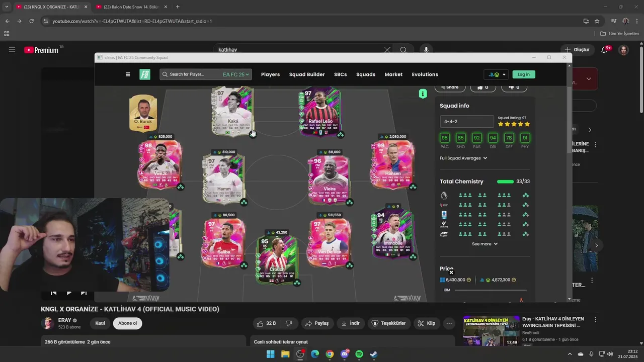The image size is (644, 362).
Task: Dislike the squad with thumbs-down button
Action: (x=514, y=87)
